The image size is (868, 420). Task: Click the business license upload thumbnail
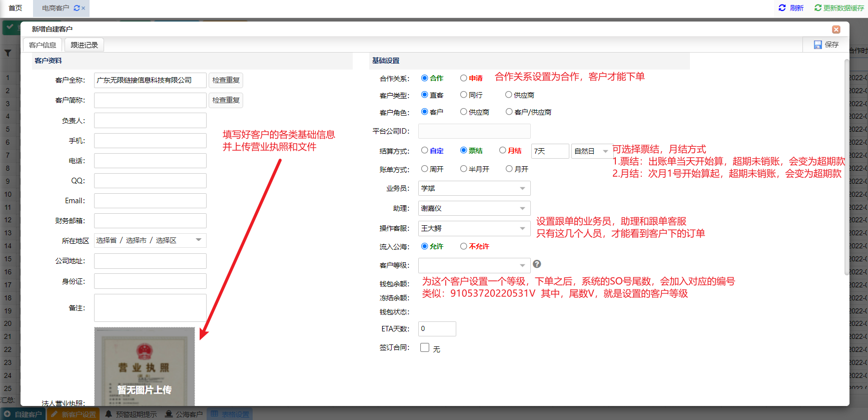point(145,366)
